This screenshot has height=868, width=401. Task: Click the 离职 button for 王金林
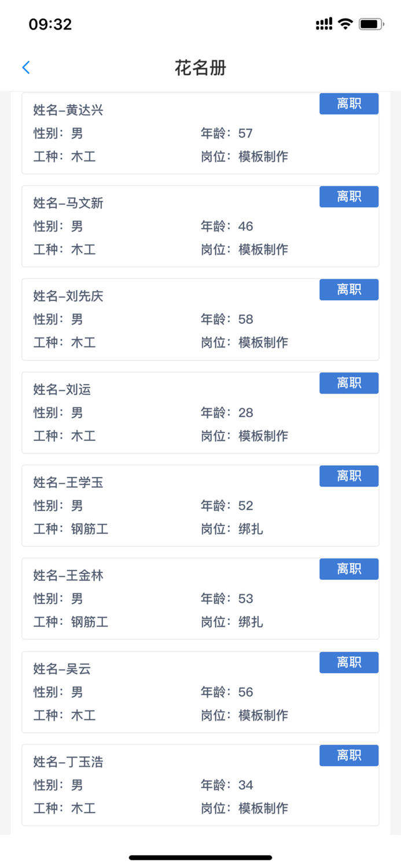click(x=348, y=569)
